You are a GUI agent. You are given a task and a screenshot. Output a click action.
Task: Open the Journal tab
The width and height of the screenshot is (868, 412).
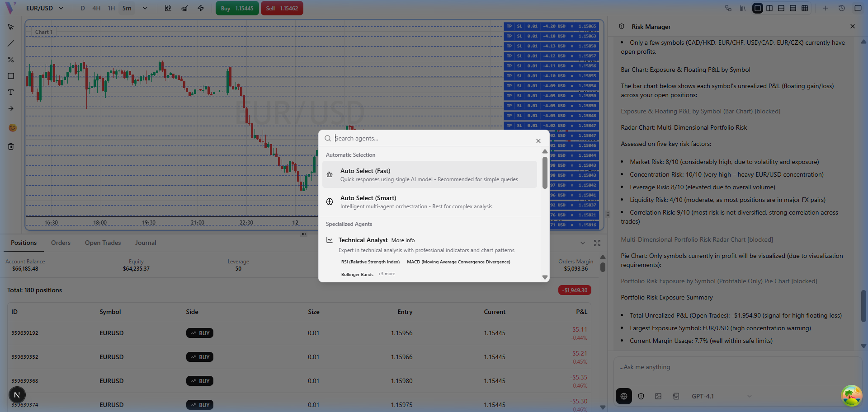click(146, 243)
